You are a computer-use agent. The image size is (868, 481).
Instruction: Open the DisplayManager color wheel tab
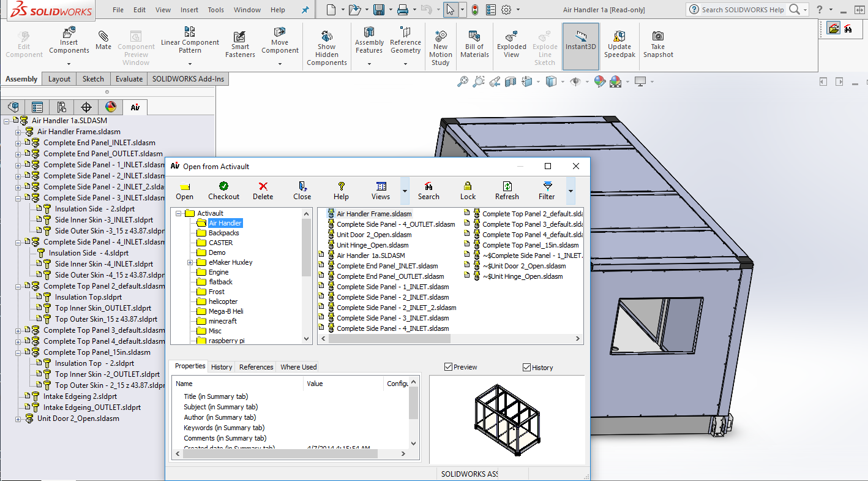(x=110, y=107)
